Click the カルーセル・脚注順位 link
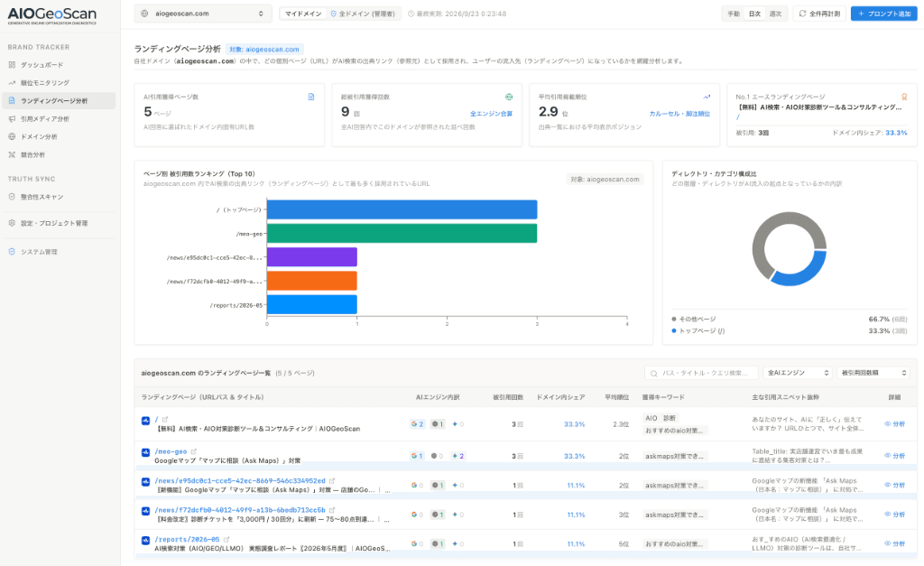Viewport: 924px width, 566px height. coord(679,114)
